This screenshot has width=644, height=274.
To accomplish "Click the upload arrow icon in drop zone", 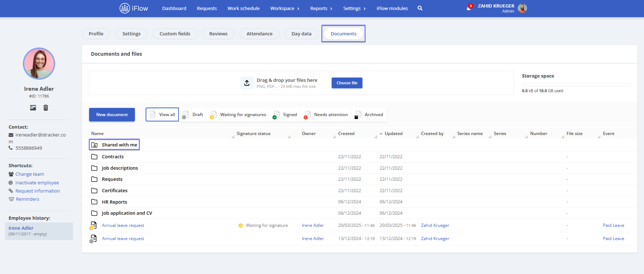I will 247,83.
